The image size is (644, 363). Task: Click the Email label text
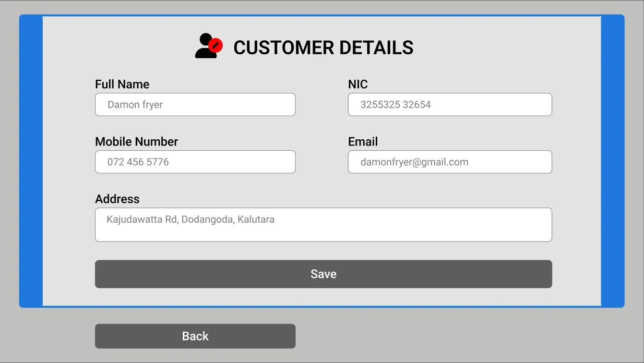tap(363, 142)
